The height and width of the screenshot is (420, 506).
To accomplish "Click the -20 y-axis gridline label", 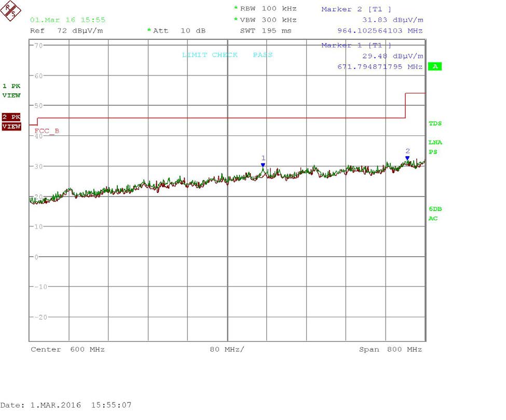I will (40, 317).
